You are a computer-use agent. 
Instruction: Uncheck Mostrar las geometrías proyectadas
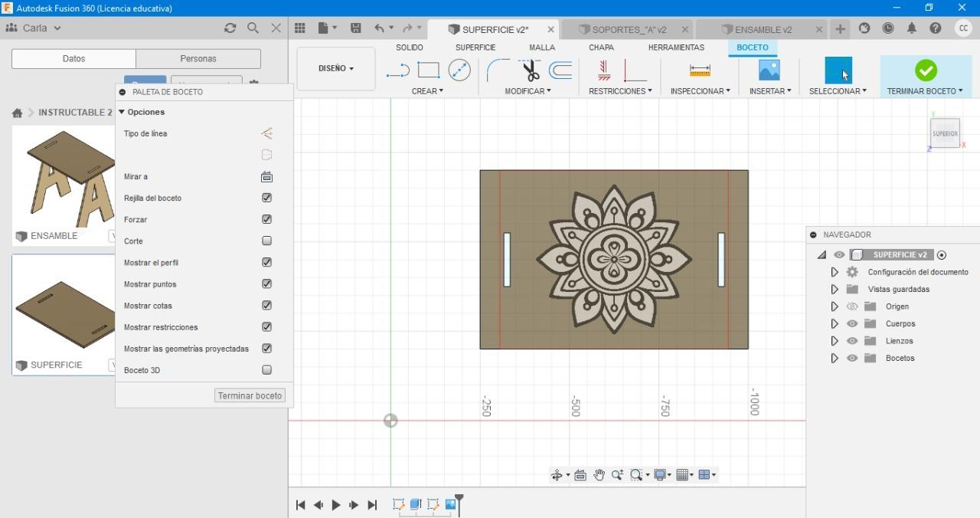[x=266, y=348]
